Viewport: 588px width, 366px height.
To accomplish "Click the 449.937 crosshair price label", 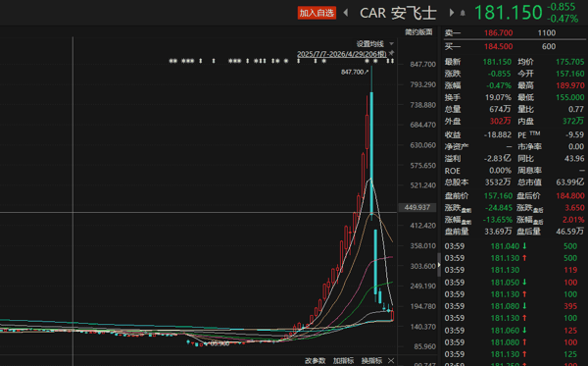I will coord(417,207).
